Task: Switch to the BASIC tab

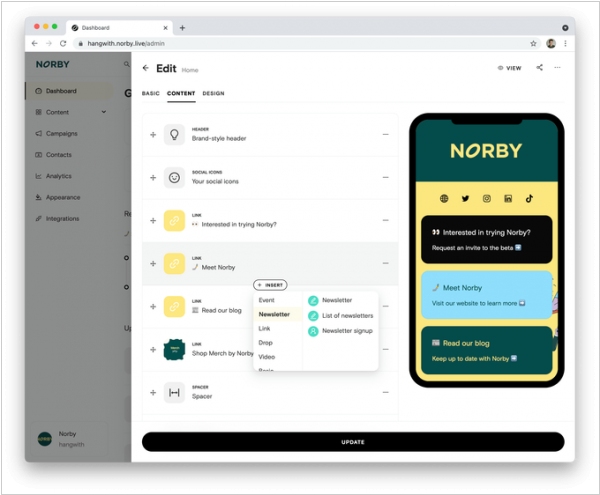Action: 151,93
